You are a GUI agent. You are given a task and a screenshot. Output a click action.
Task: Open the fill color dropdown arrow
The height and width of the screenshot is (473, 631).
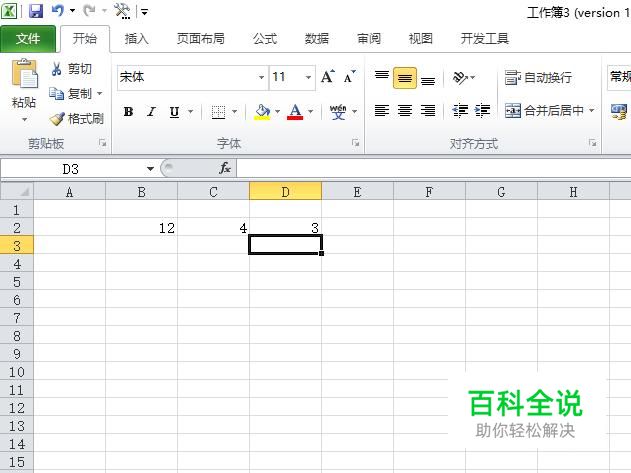click(x=277, y=112)
